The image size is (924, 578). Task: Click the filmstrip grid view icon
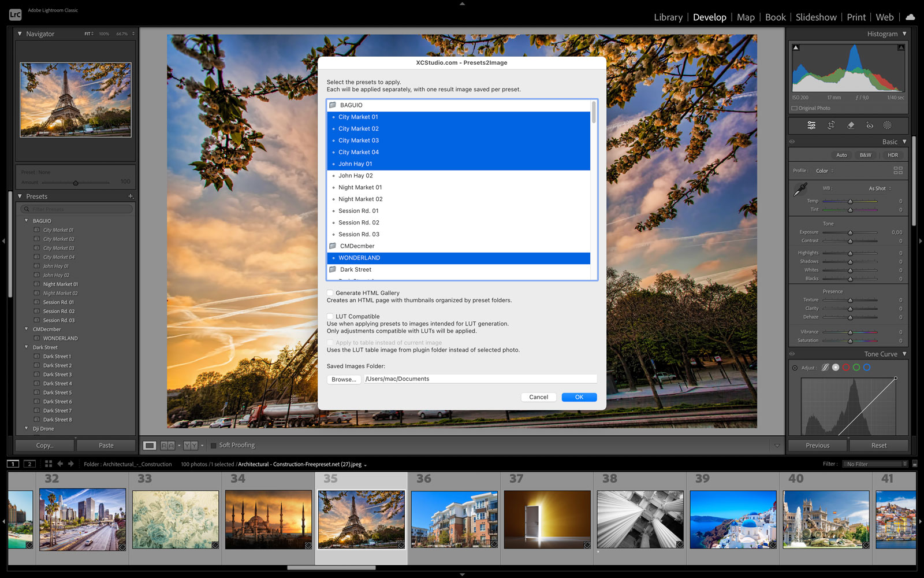click(49, 464)
